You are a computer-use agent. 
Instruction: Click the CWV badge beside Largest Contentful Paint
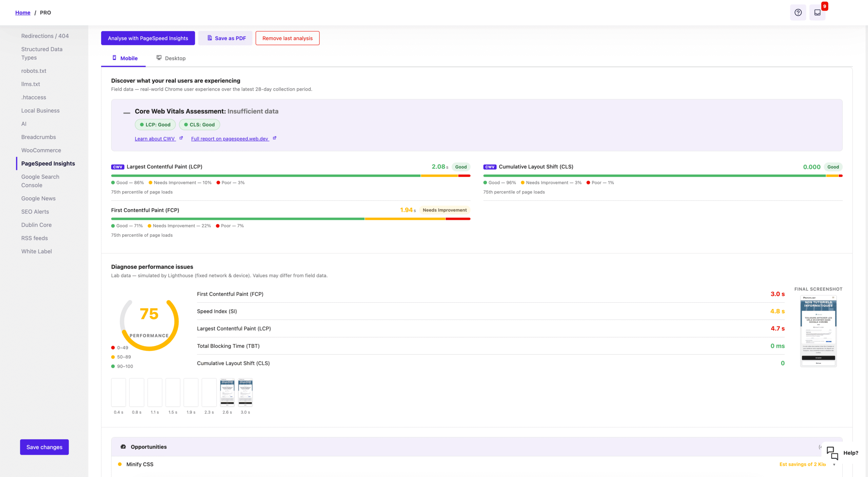[x=117, y=166]
